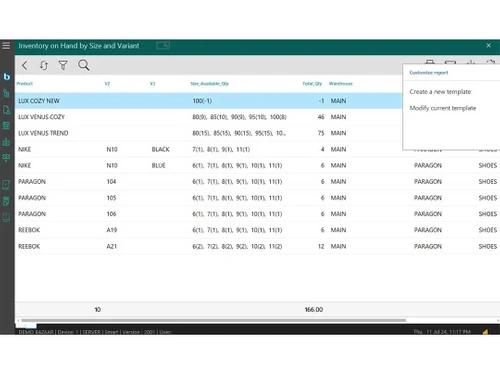Click PARAGON brand cell in A19 row
The image size is (500, 375).
(428, 230)
